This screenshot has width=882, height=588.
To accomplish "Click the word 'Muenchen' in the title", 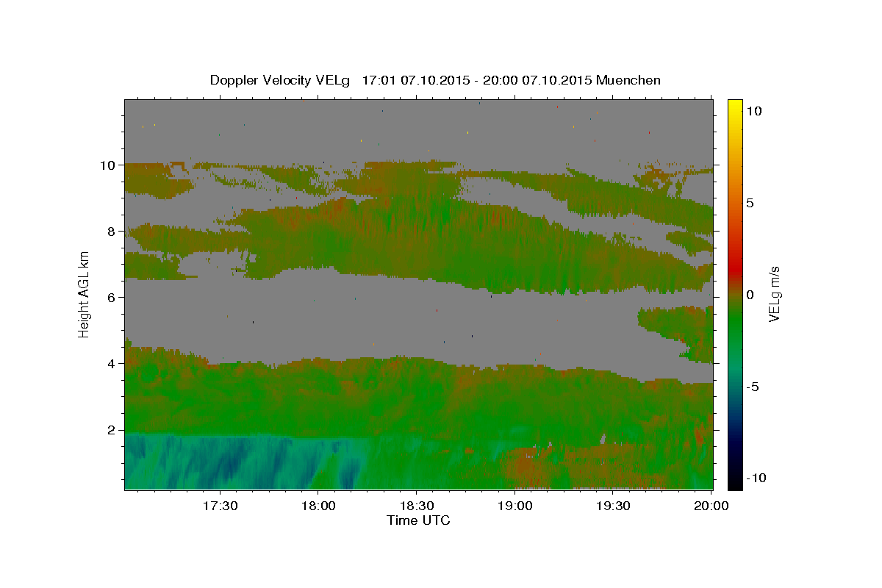I will [x=628, y=80].
